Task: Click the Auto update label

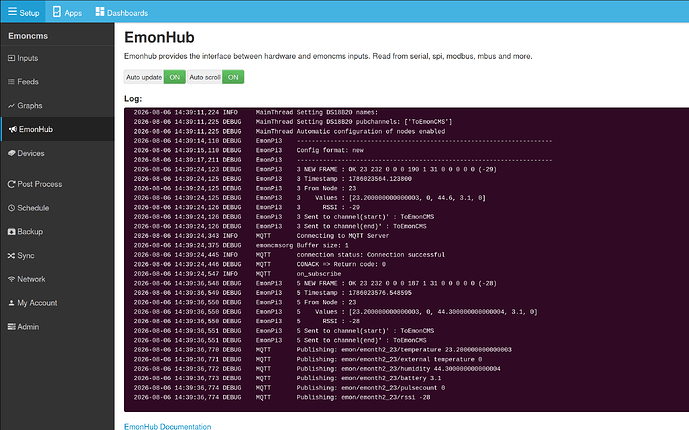Action: click(x=144, y=77)
